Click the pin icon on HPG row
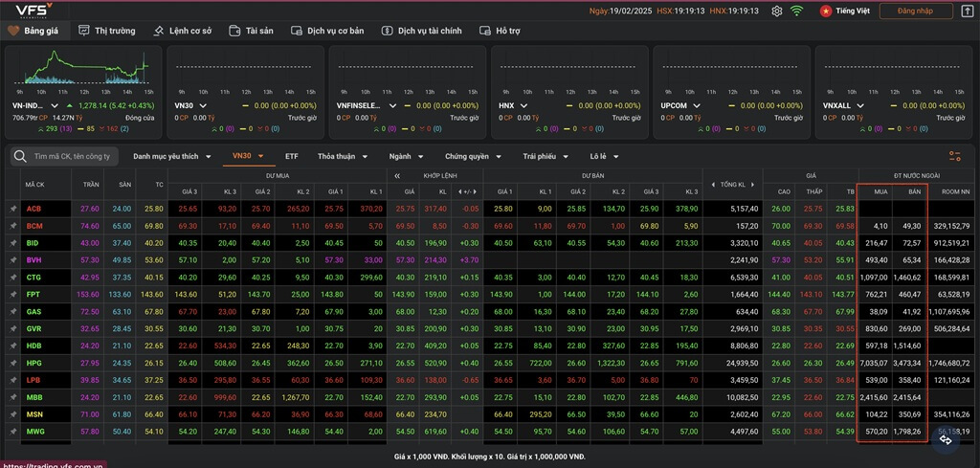Image resolution: width=980 pixels, height=468 pixels. tap(12, 363)
